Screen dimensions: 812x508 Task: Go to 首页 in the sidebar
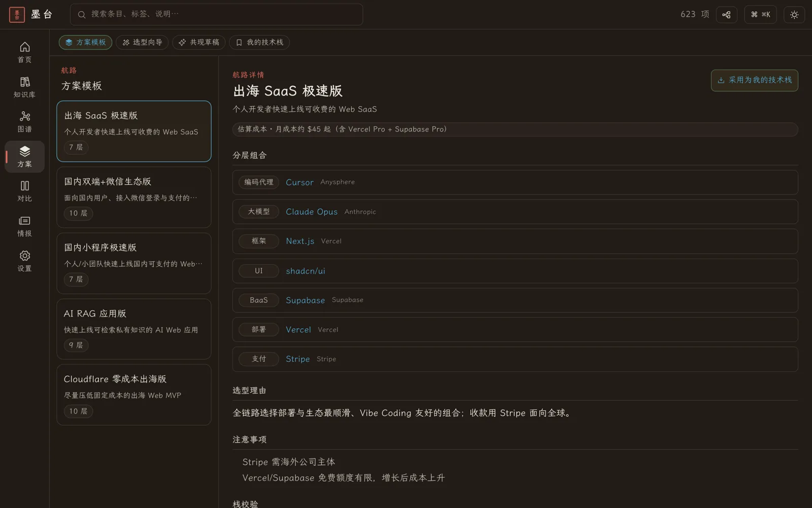point(24,52)
